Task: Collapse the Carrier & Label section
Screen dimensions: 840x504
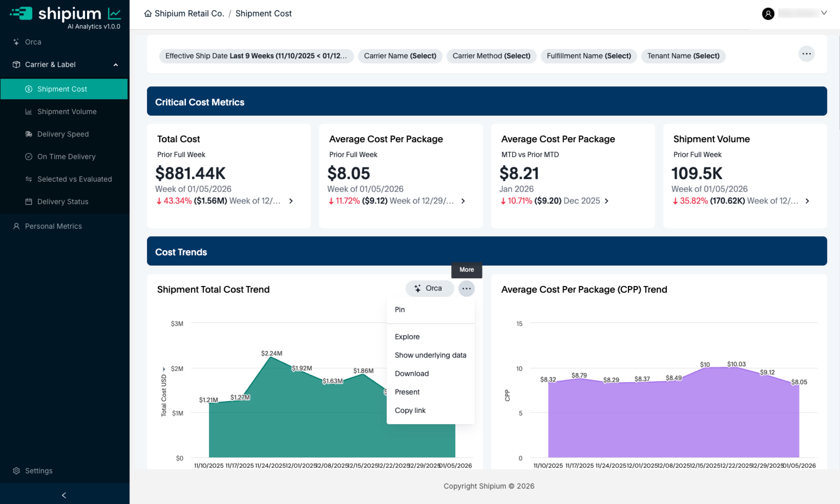Action: click(115, 64)
